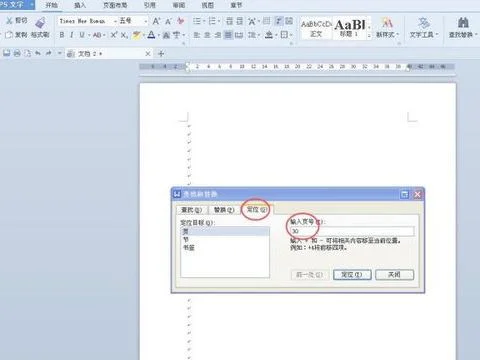Open the font color dropdown arrow

159,35
